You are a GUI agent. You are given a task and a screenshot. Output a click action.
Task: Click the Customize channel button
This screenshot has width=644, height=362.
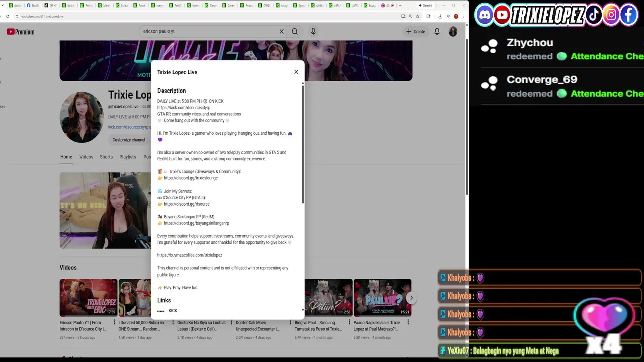129,140
